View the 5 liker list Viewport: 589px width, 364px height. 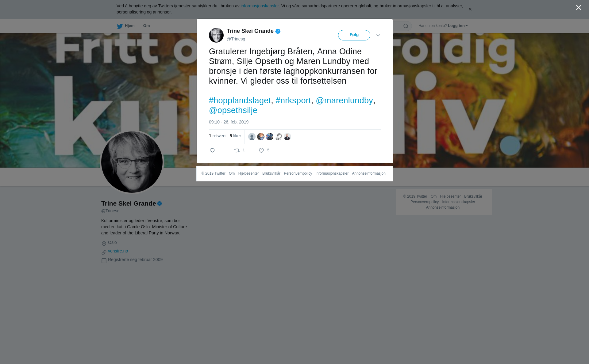click(235, 136)
